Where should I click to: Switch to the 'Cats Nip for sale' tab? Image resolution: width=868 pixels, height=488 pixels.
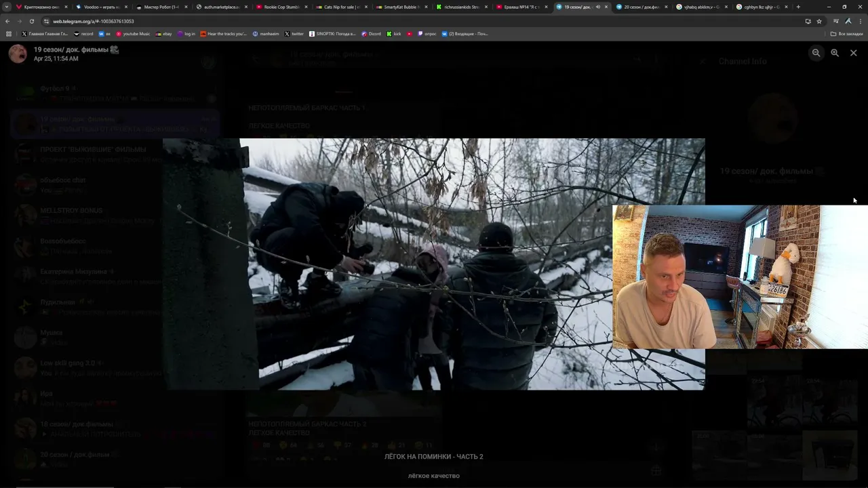340,7
